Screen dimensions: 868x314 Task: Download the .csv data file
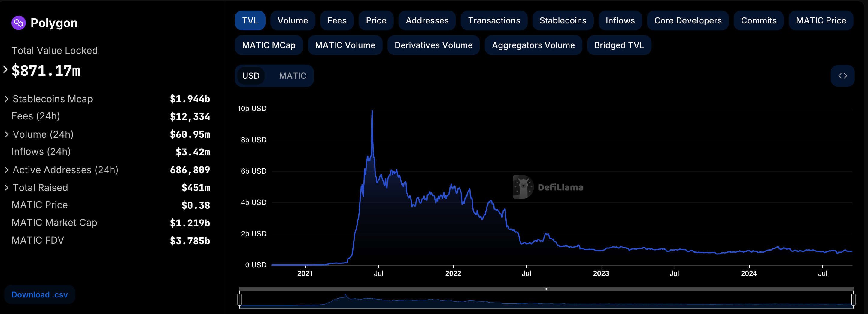(x=40, y=294)
